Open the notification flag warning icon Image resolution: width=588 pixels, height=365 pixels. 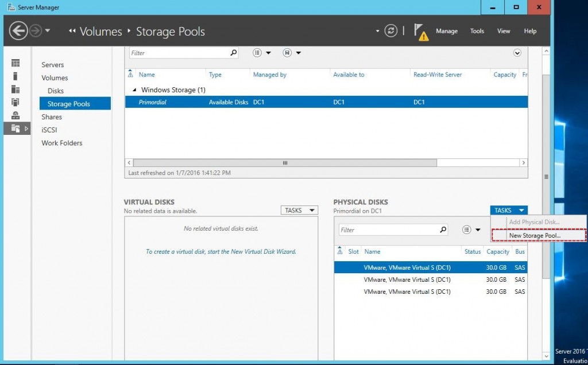pos(421,32)
